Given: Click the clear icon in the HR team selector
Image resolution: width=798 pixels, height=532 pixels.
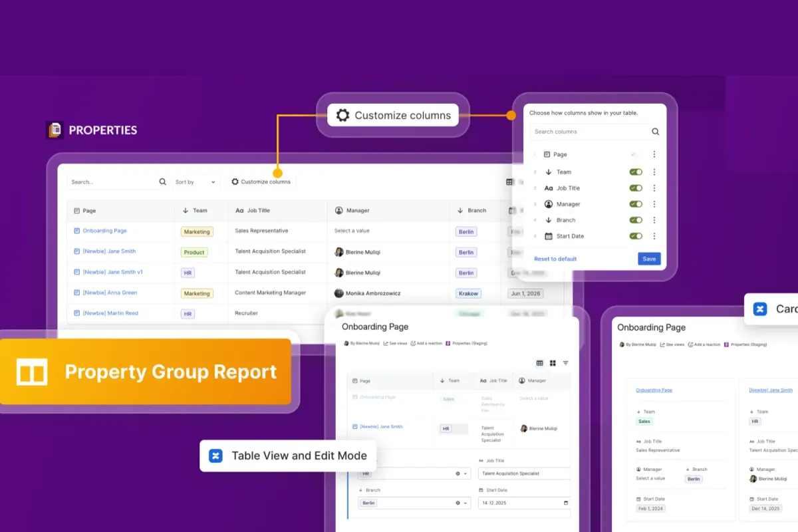Looking at the screenshot, I should (x=458, y=473).
